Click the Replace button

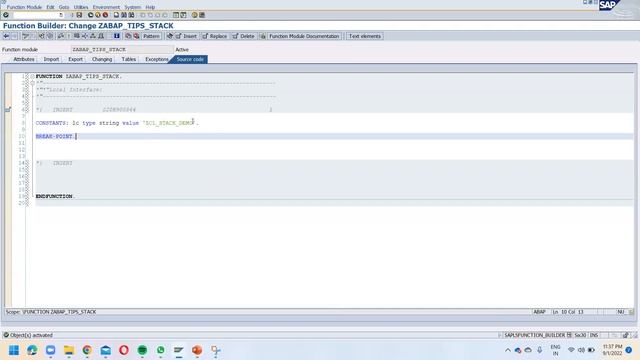click(215, 36)
